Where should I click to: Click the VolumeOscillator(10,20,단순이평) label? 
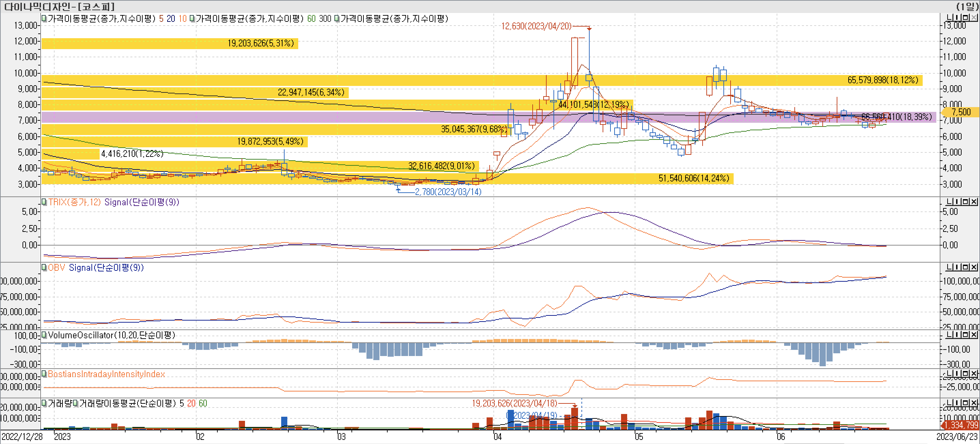click(111, 335)
